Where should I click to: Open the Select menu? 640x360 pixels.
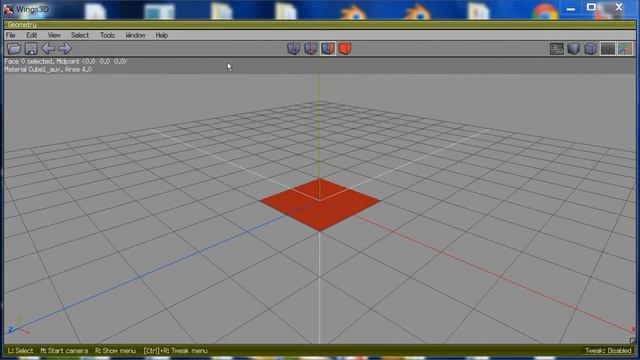click(80, 35)
